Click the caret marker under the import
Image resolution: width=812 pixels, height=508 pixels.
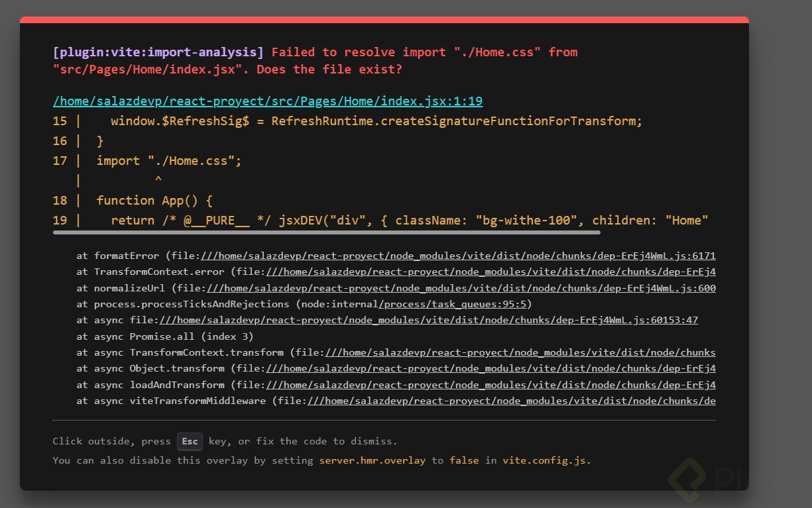pos(158,179)
